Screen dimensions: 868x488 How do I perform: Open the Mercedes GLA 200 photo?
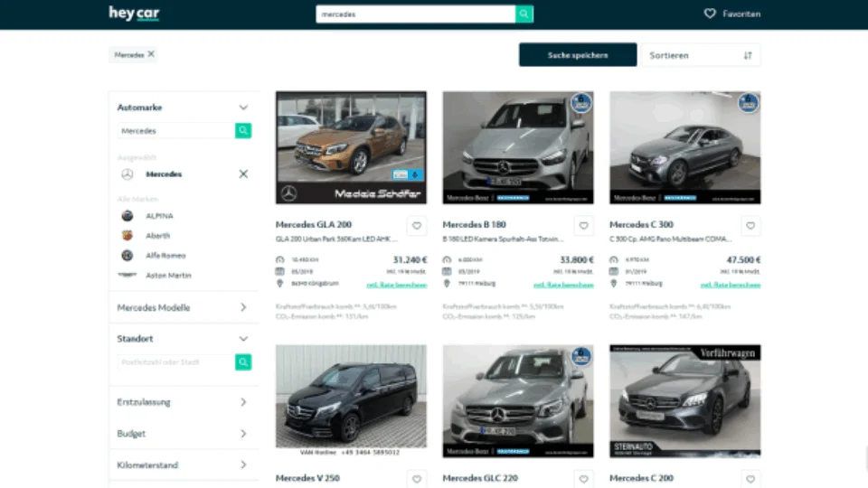point(351,147)
